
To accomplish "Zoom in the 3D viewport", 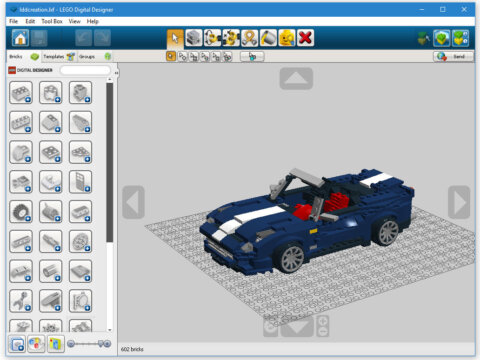I will [x=323, y=321].
